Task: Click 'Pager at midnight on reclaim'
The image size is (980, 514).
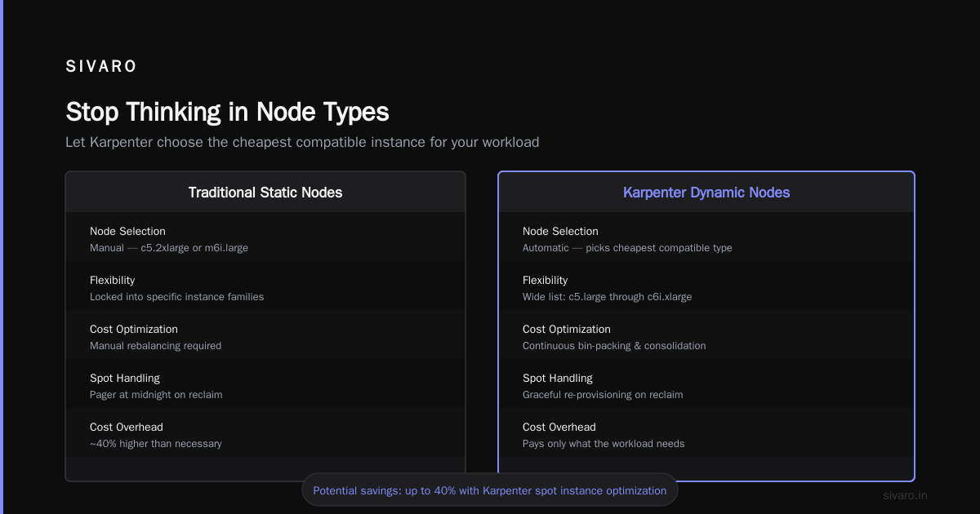Action: [x=156, y=395]
